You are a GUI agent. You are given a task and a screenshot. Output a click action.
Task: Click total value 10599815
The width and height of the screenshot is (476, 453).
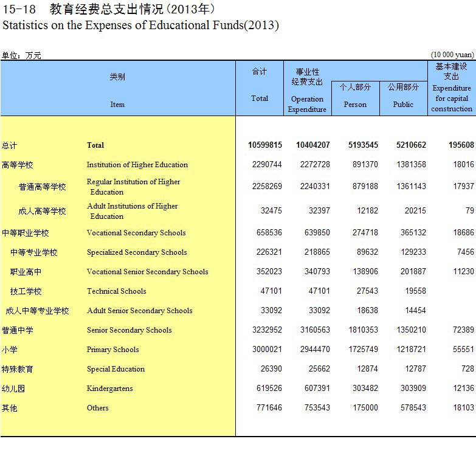coord(265,145)
